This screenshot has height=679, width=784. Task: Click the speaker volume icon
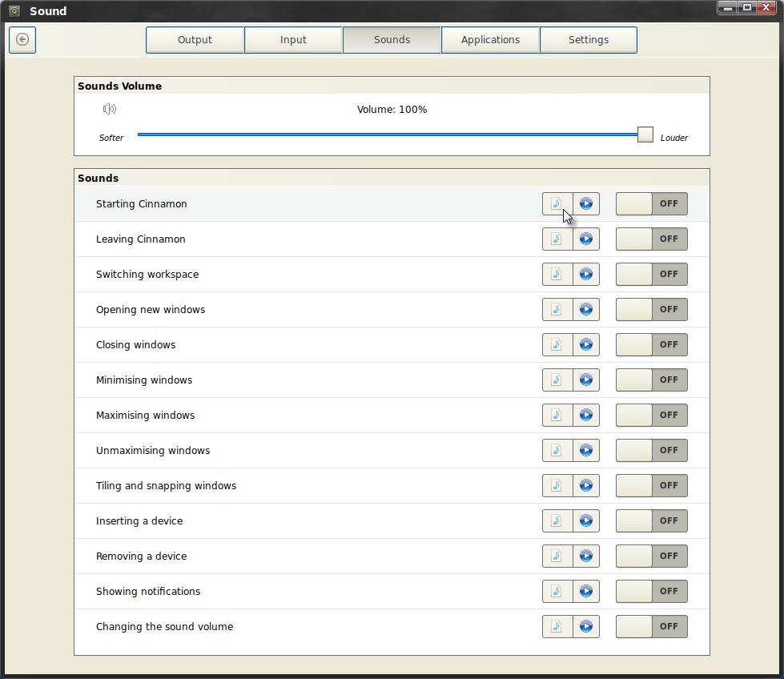pos(110,109)
